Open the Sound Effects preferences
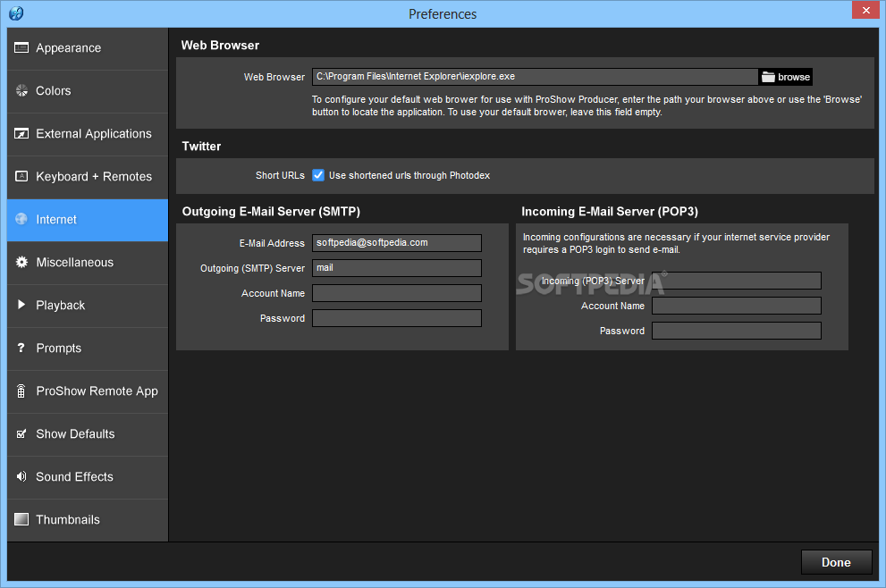This screenshot has width=886, height=588. coord(88,477)
